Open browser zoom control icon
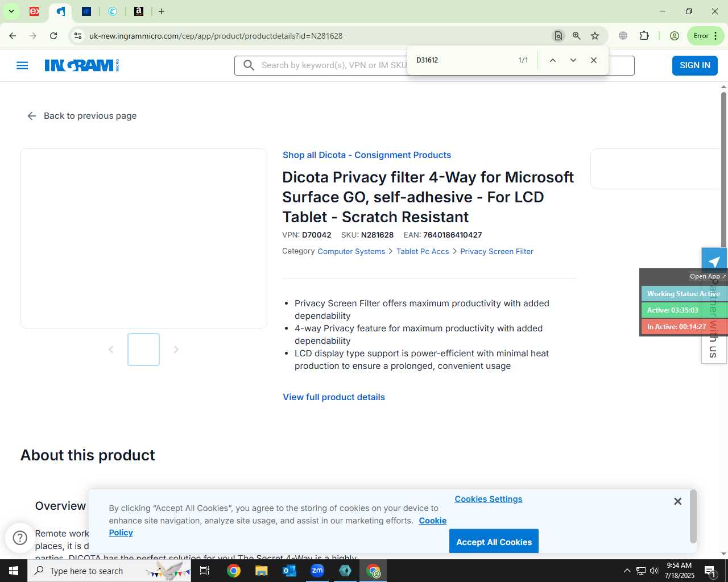 (x=577, y=36)
